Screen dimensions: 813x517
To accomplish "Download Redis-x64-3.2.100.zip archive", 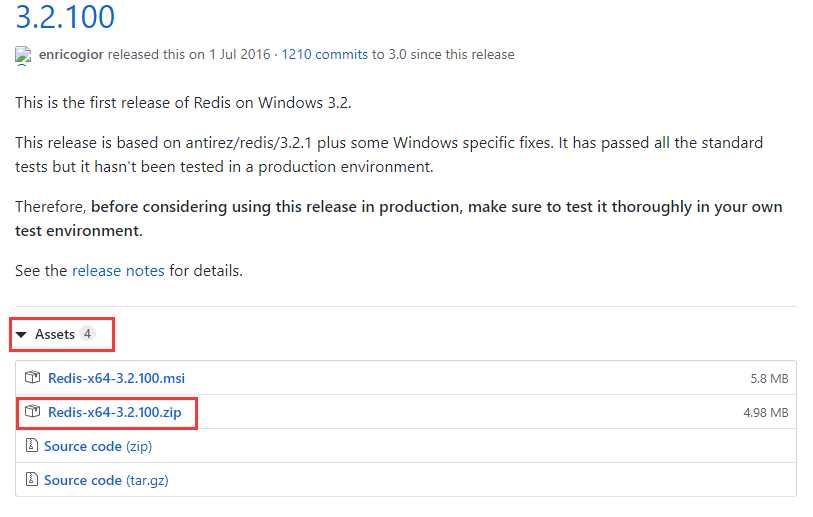I will click(115, 412).
